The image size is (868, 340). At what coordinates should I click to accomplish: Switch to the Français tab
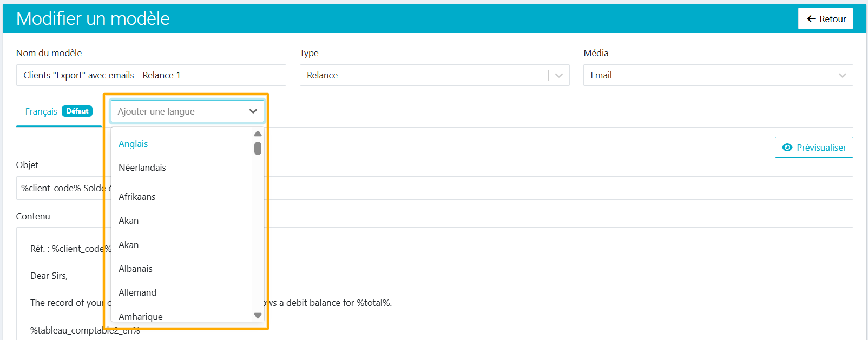pos(41,111)
